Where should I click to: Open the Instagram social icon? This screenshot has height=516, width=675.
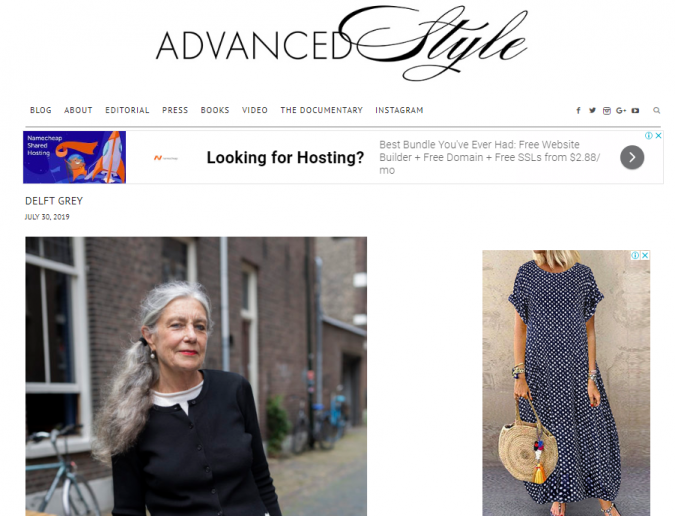point(607,111)
